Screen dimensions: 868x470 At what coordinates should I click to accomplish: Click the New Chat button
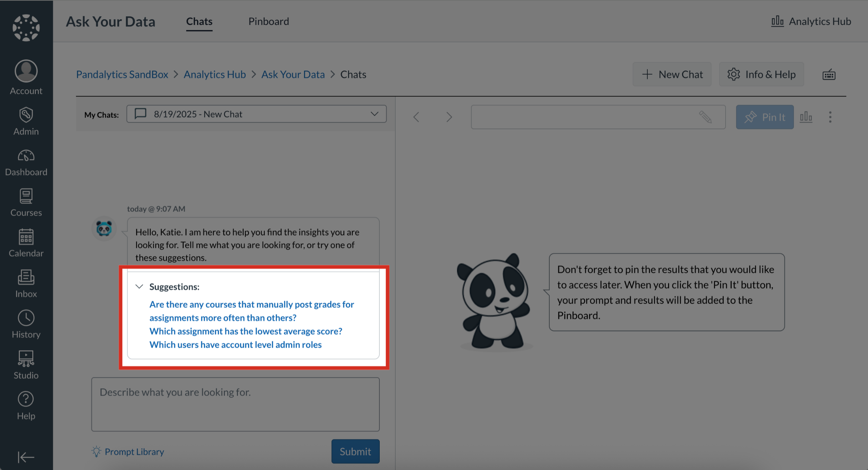[x=672, y=74]
